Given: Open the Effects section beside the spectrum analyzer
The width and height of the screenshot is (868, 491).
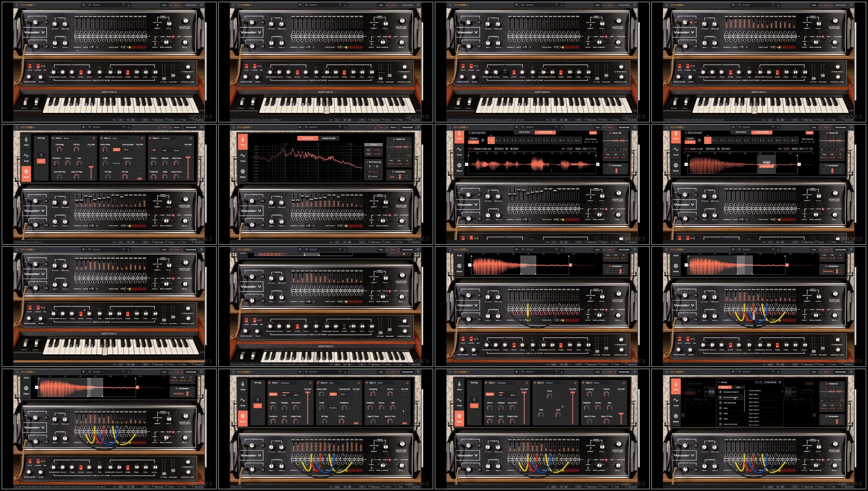Looking at the screenshot, I should [243, 174].
